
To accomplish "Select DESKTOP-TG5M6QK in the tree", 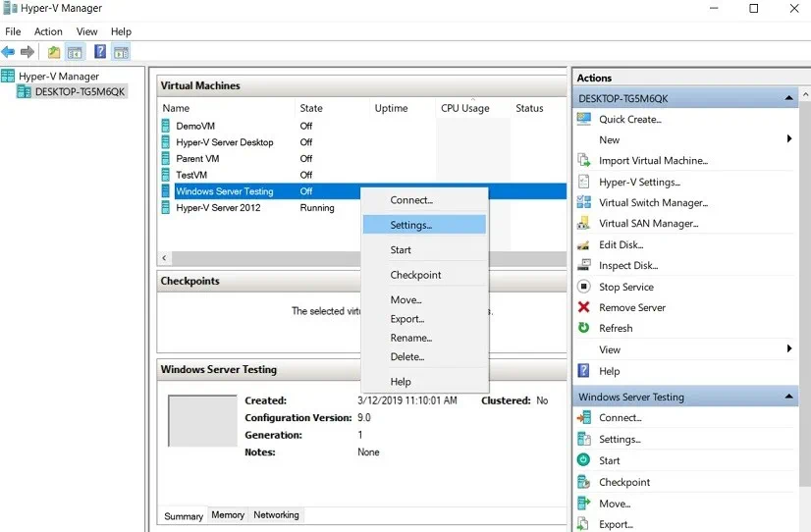I will [80, 92].
